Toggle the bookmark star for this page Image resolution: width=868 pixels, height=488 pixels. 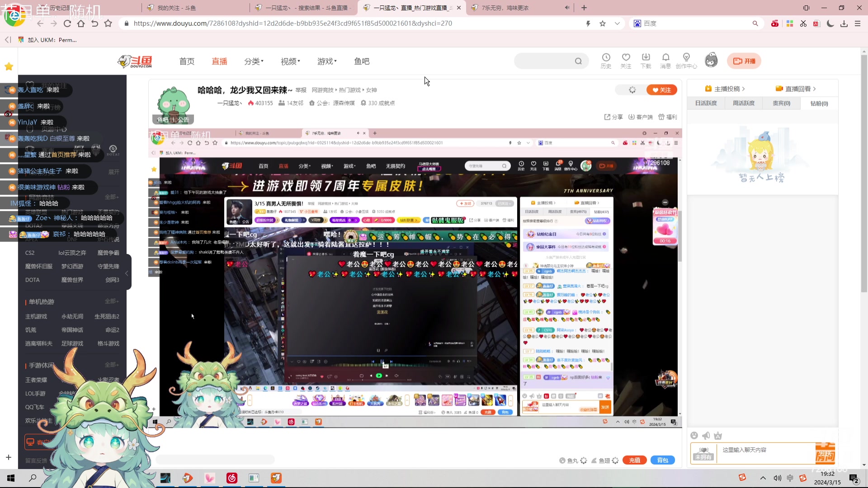point(602,23)
